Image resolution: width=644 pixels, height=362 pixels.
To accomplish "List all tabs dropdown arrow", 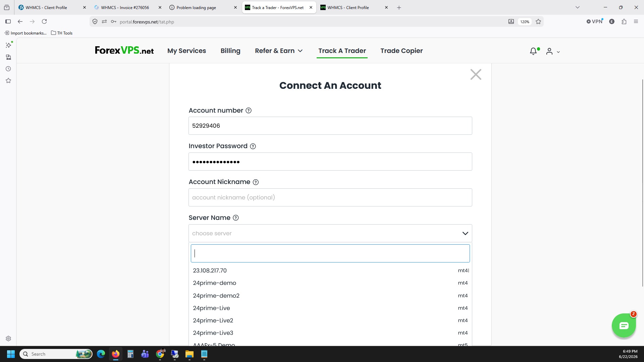I will point(577,7).
